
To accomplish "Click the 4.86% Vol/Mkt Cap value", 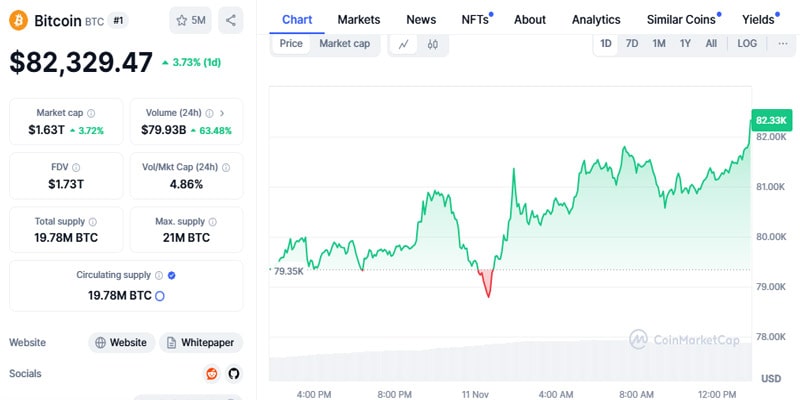I will pyautogui.click(x=186, y=184).
